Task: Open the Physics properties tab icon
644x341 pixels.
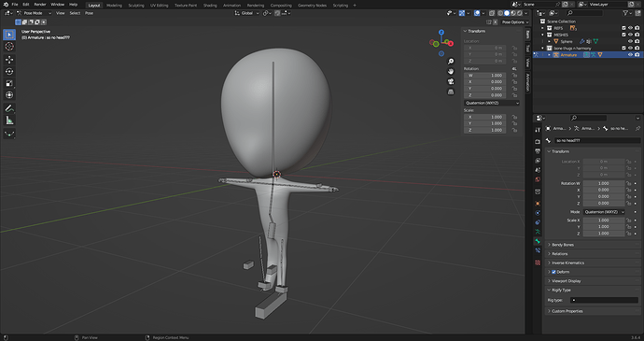Action: (x=538, y=213)
